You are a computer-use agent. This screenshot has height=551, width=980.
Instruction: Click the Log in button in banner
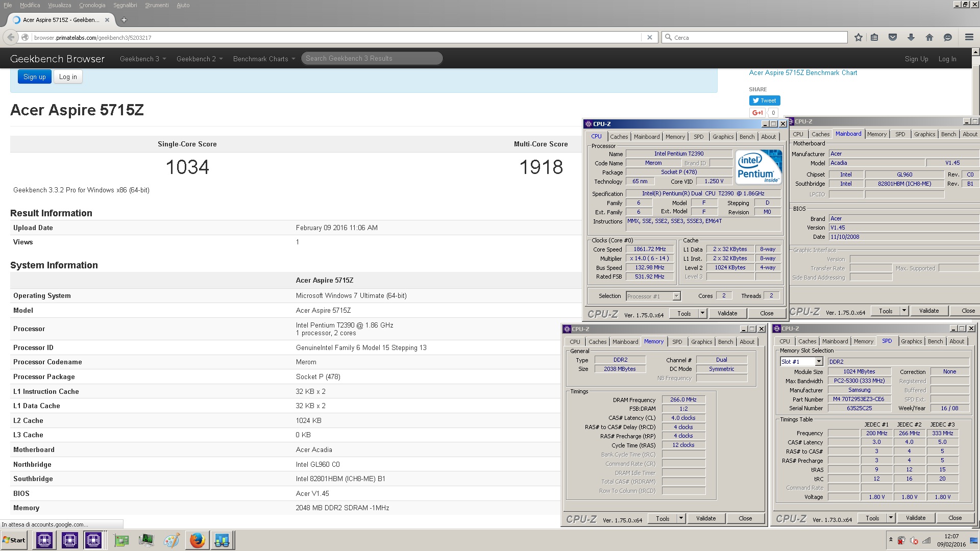click(68, 77)
